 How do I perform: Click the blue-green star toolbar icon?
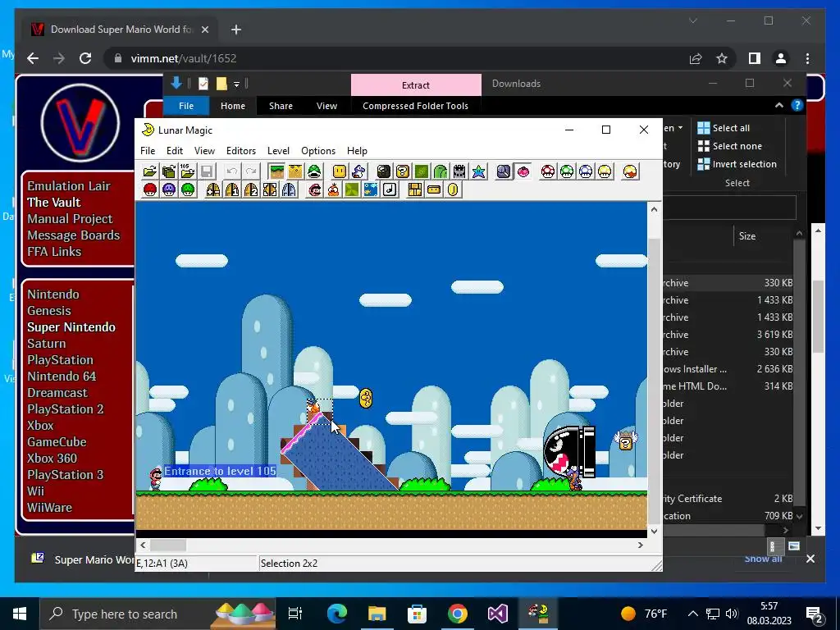pyautogui.click(x=478, y=171)
